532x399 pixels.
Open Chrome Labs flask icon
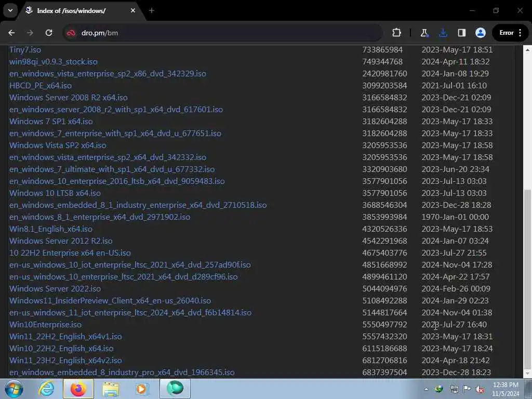[424, 33]
